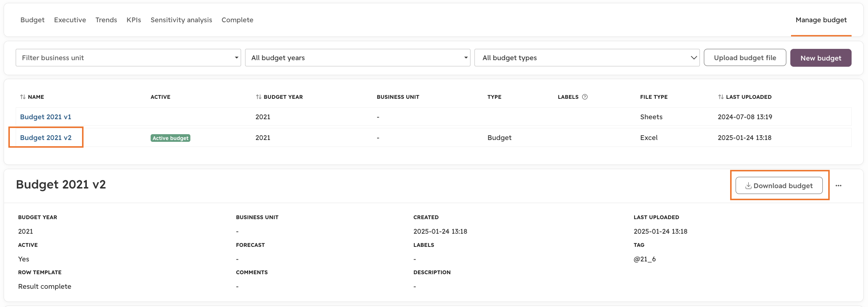Click the Labels help question-mark icon
The image size is (868, 307).
click(x=585, y=97)
